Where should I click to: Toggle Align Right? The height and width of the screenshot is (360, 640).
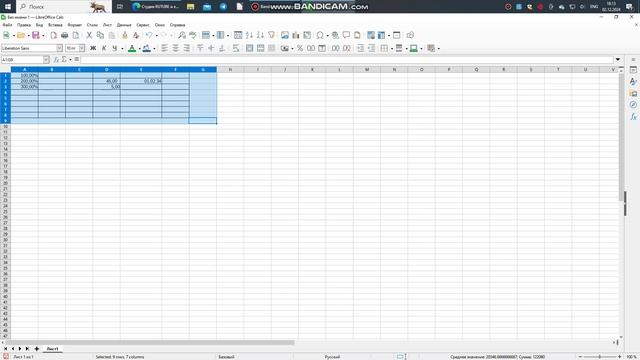(187, 48)
